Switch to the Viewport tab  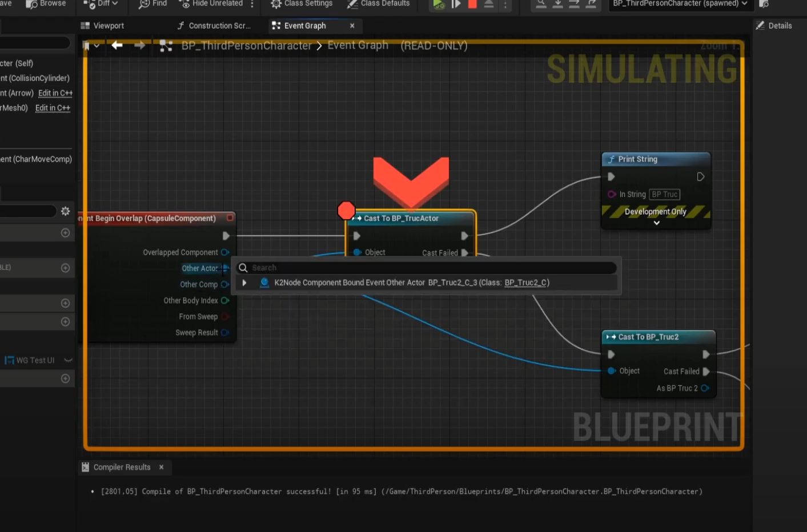tap(102, 26)
